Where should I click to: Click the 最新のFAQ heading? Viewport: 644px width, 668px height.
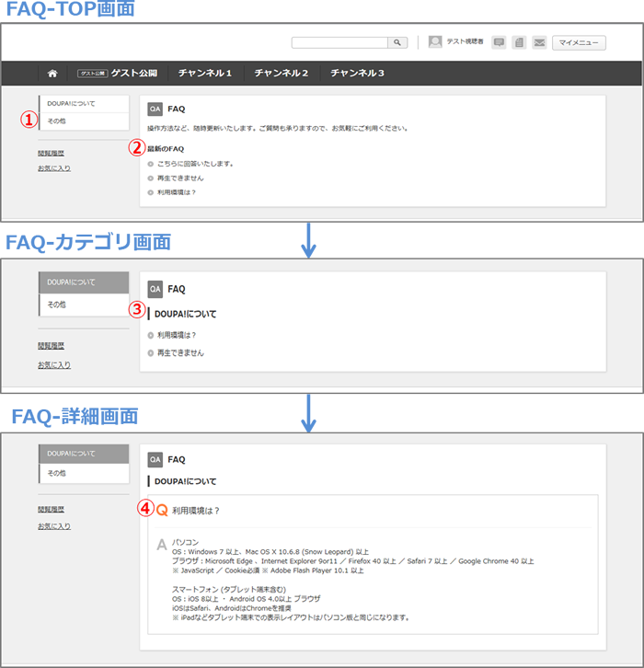[x=166, y=149]
